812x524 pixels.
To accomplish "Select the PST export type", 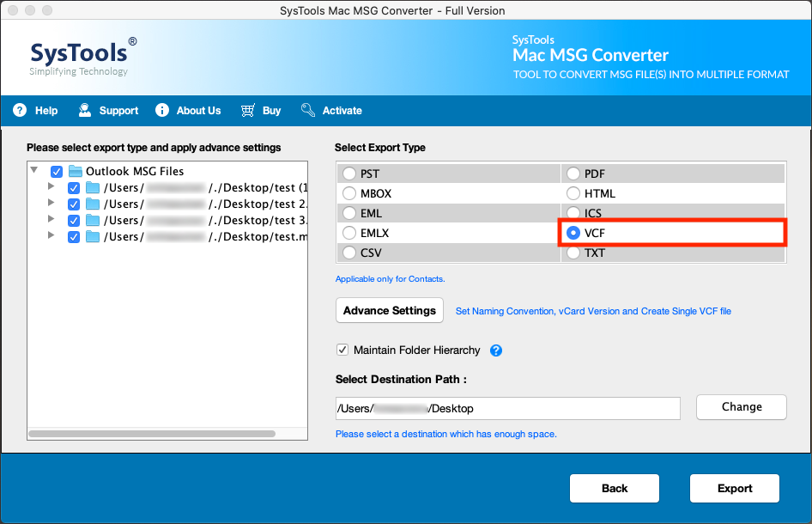I will tap(349, 174).
